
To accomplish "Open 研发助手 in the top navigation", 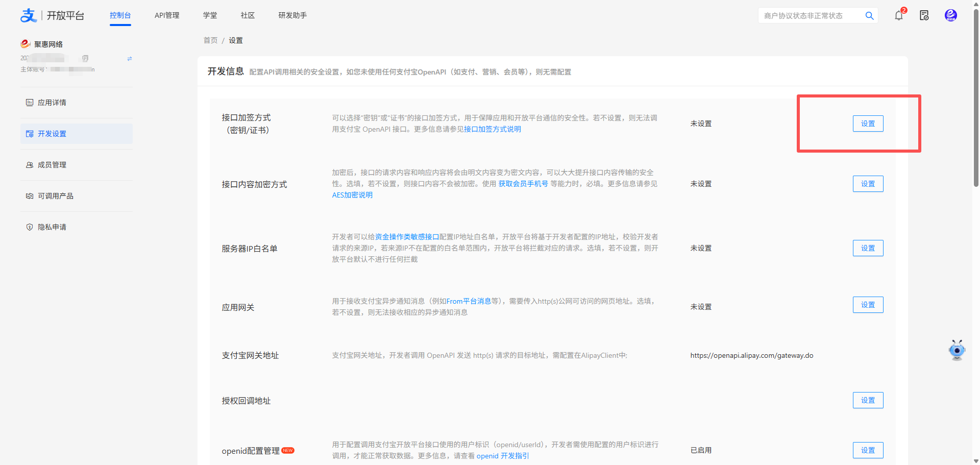I will tap(292, 15).
